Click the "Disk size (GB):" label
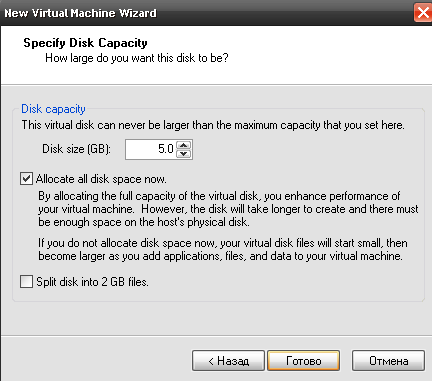Viewport: 432px width, 381px height. [76, 149]
